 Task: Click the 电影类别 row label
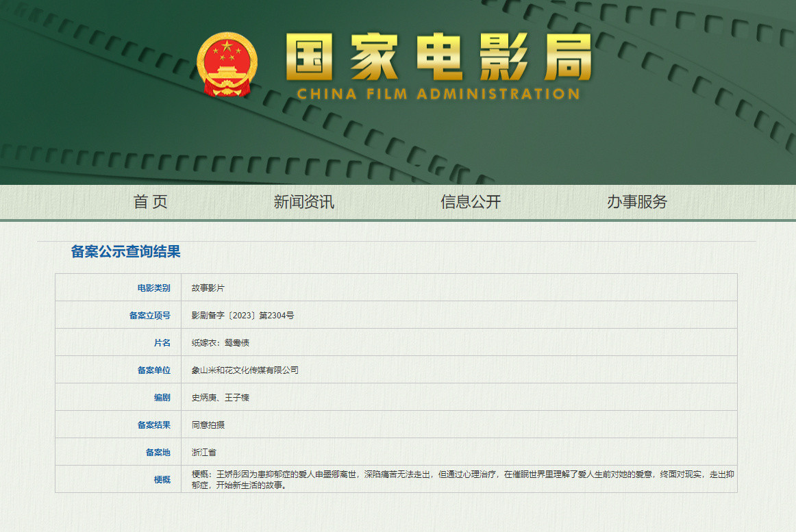click(x=153, y=288)
